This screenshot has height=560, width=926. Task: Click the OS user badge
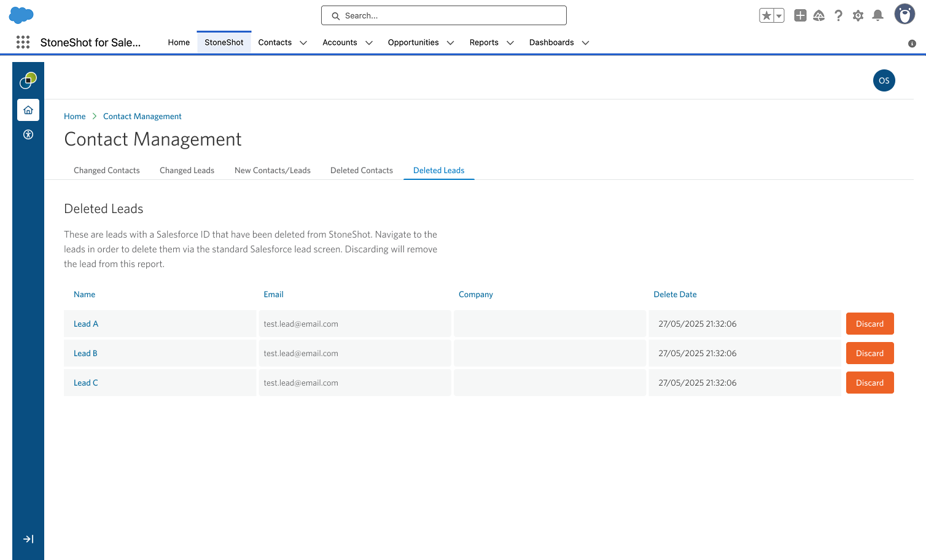pyautogui.click(x=884, y=80)
